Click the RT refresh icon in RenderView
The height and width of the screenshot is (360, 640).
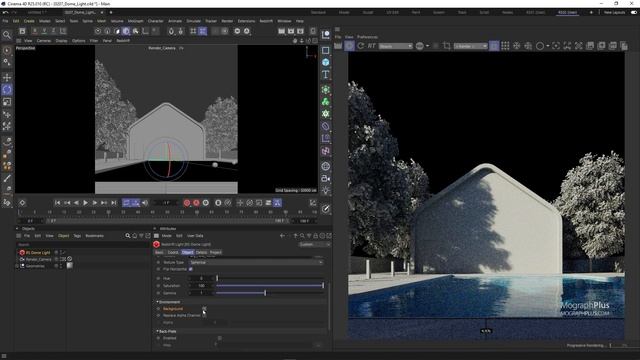click(371, 46)
